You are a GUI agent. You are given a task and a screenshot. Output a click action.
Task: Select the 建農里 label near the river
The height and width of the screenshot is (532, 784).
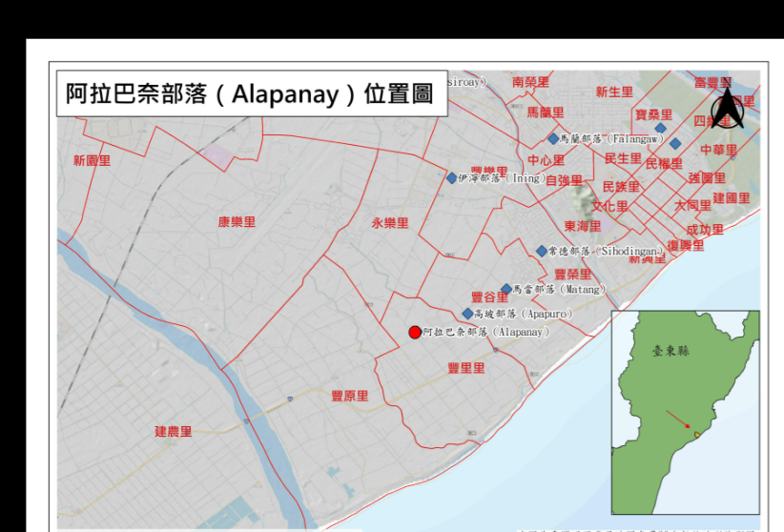tap(174, 431)
